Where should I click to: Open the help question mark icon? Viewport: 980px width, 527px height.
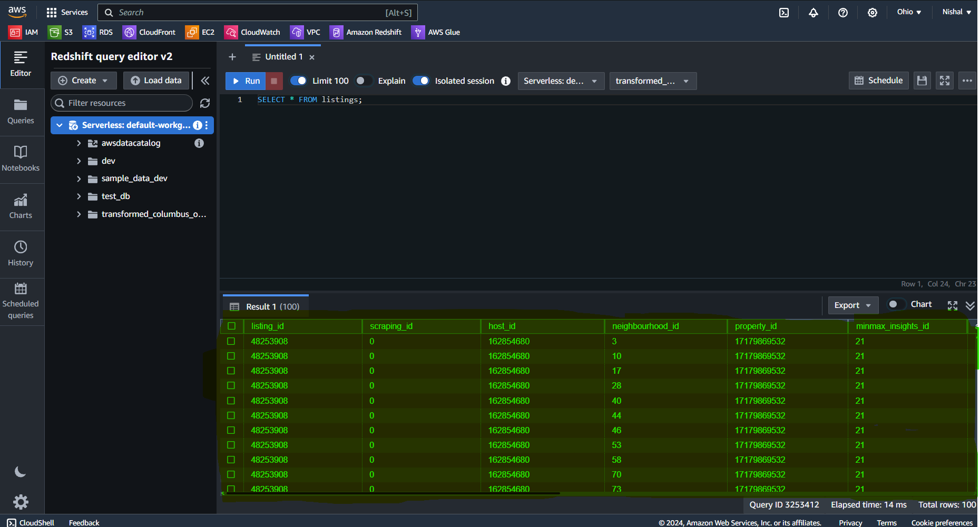pos(843,13)
